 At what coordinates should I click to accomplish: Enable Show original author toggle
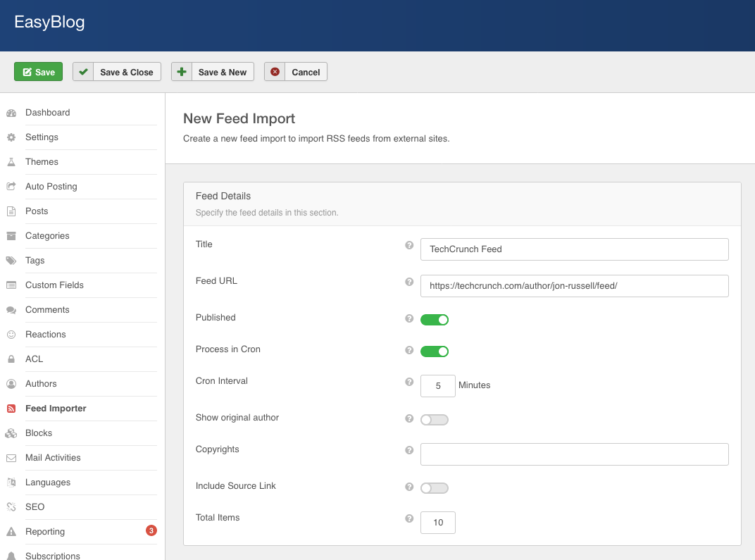(x=435, y=420)
